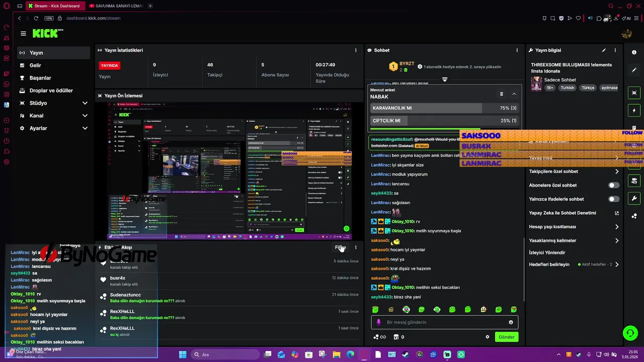
Task: Open Filtre in Etkinlik Akışı
Action: (340, 247)
